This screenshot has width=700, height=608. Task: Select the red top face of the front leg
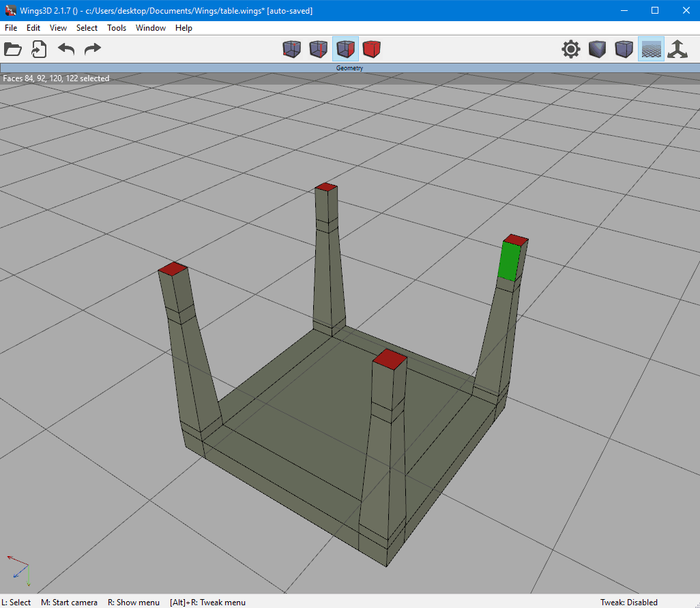tap(390, 359)
